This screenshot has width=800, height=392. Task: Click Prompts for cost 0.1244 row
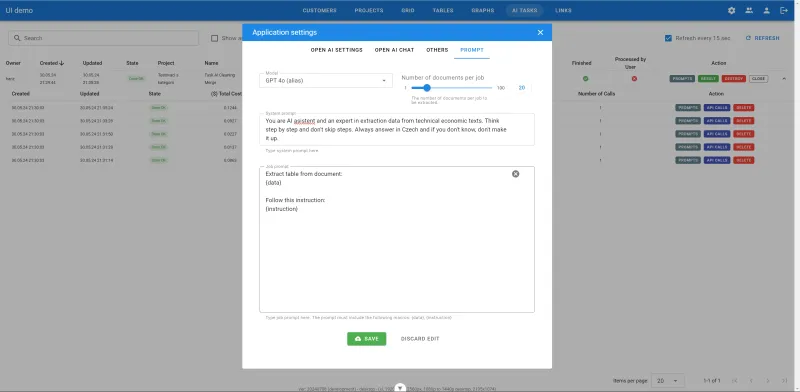(688, 108)
